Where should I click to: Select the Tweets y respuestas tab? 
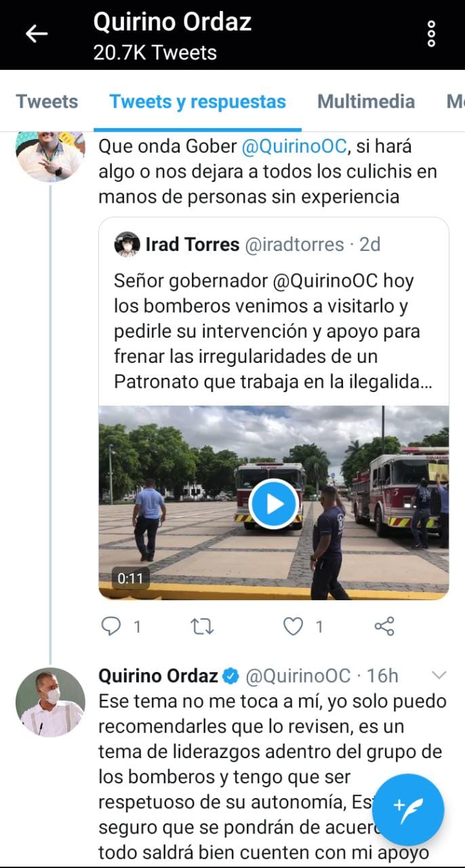coord(197,102)
